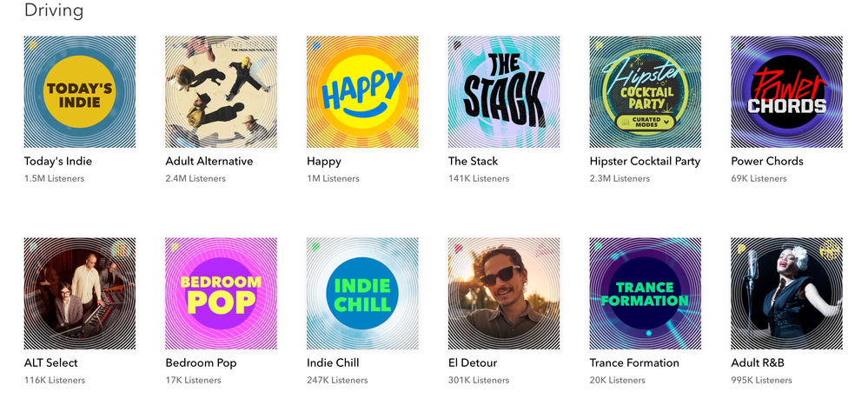Select the Indie Chill station artwork
The width and height of the screenshot is (868, 399).
point(362,293)
